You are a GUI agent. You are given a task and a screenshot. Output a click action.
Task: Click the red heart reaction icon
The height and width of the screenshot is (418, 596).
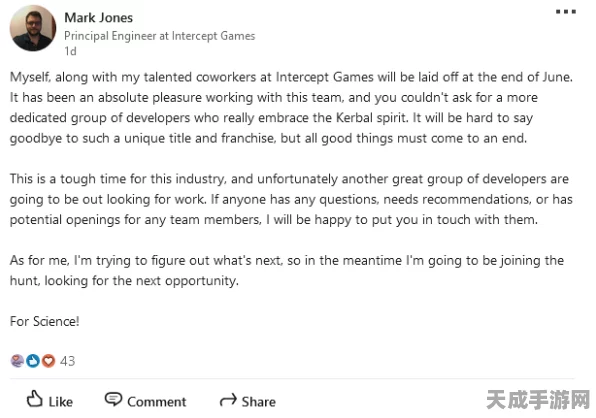pyautogui.click(x=48, y=361)
